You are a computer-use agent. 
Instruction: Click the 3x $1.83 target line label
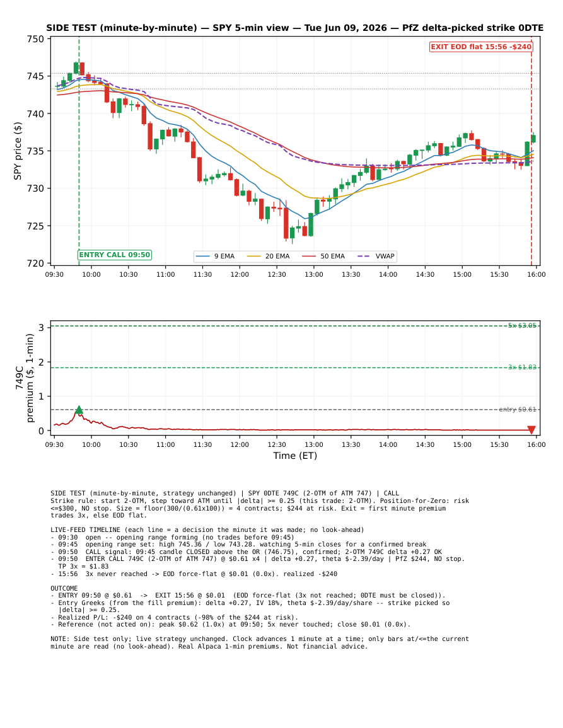(x=522, y=367)
